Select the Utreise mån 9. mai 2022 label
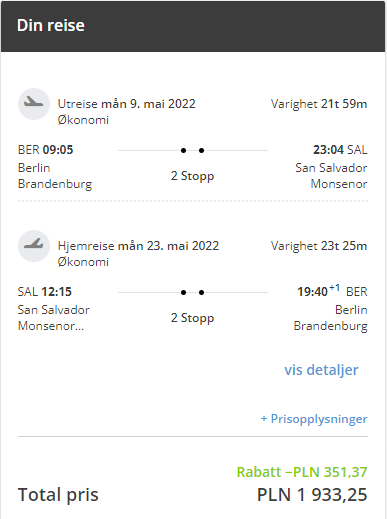Screen dimensions: 387x519 click(127, 104)
